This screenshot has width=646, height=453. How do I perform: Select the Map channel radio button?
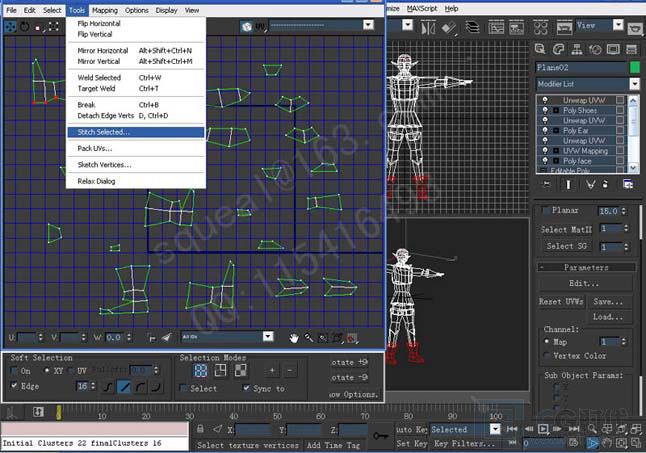coord(547,342)
